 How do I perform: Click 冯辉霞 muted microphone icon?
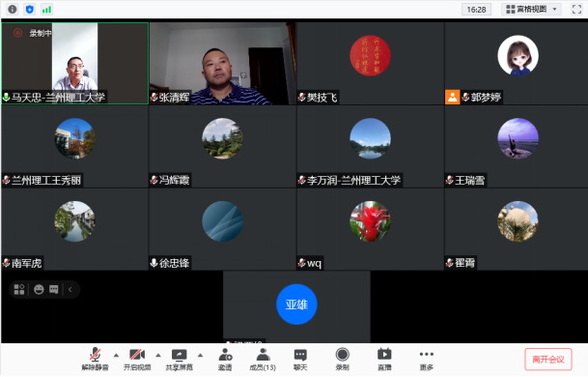[154, 180]
